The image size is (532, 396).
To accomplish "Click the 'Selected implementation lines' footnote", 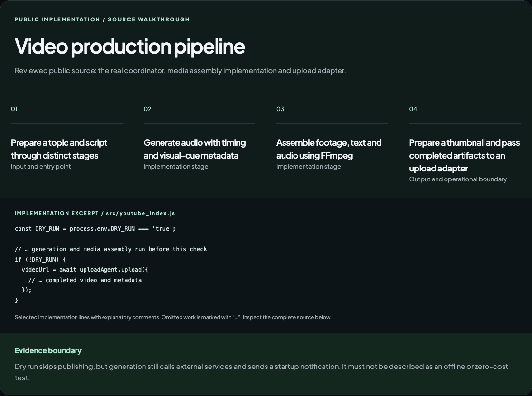I will [x=173, y=317].
